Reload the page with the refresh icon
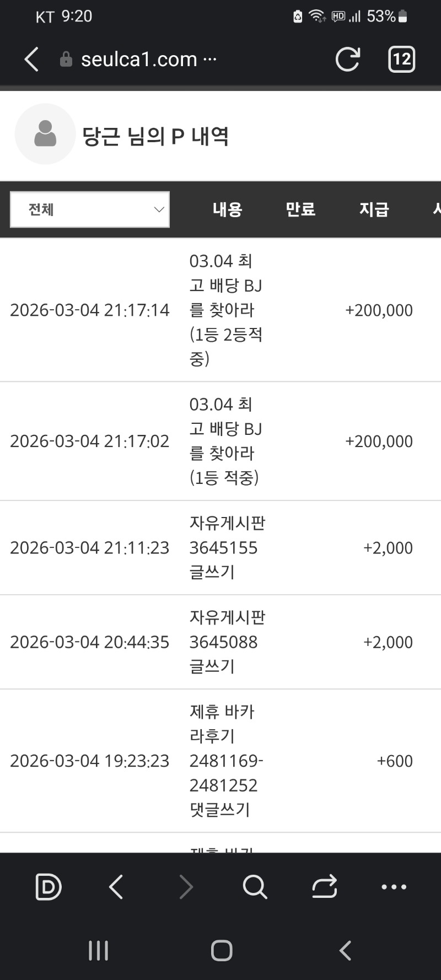 point(347,59)
